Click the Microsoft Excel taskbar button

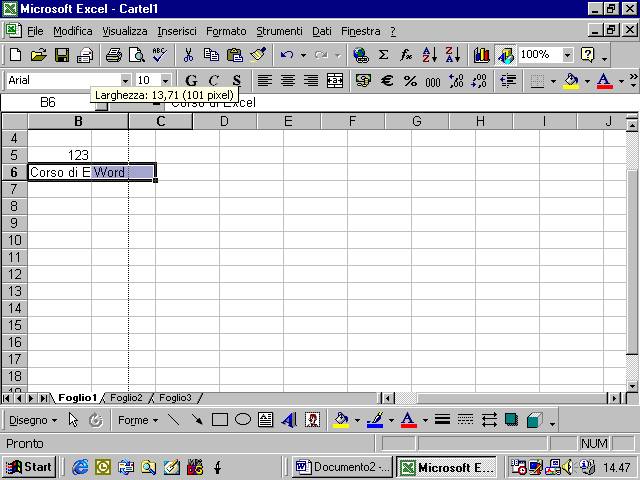[x=446, y=467]
